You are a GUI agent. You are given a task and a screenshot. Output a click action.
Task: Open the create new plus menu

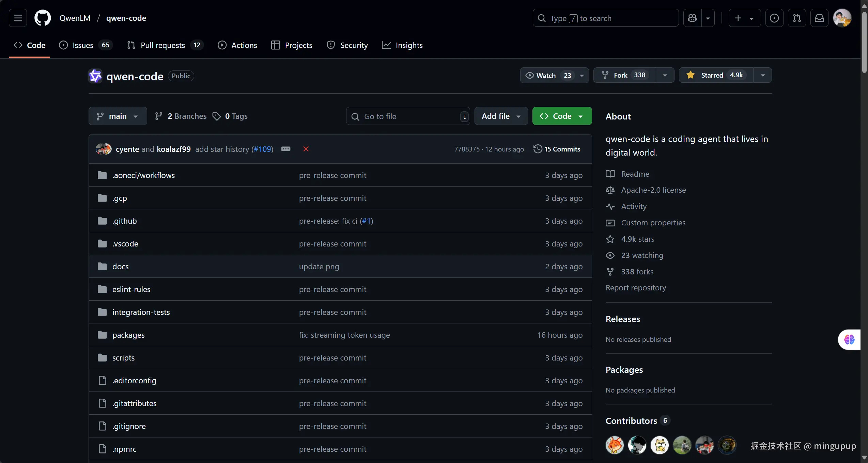(x=744, y=18)
